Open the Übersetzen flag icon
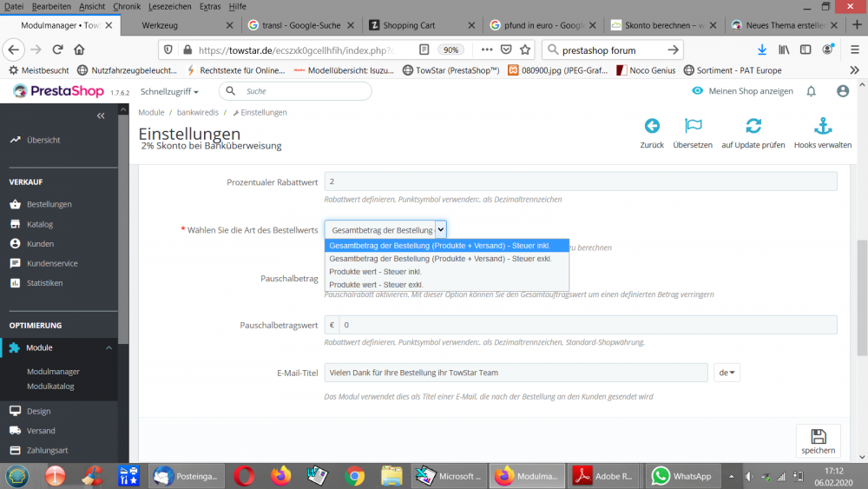The height and width of the screenshot is (489, 868). (693, 126)
